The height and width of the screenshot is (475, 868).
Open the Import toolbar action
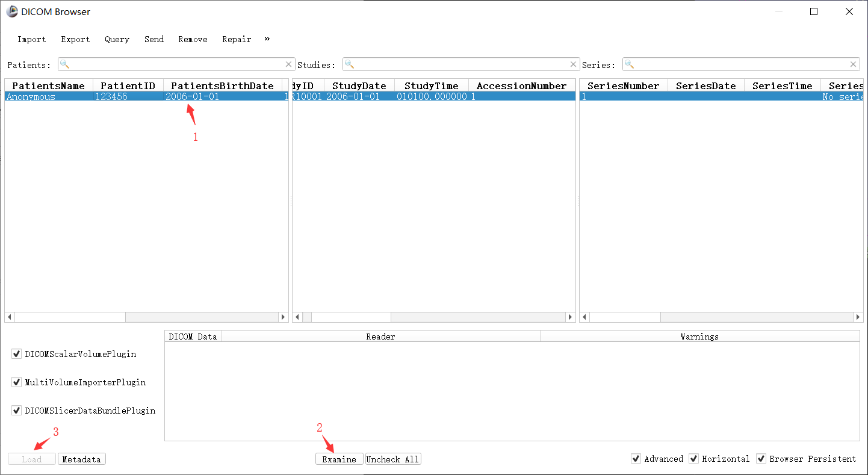[32, 39]
